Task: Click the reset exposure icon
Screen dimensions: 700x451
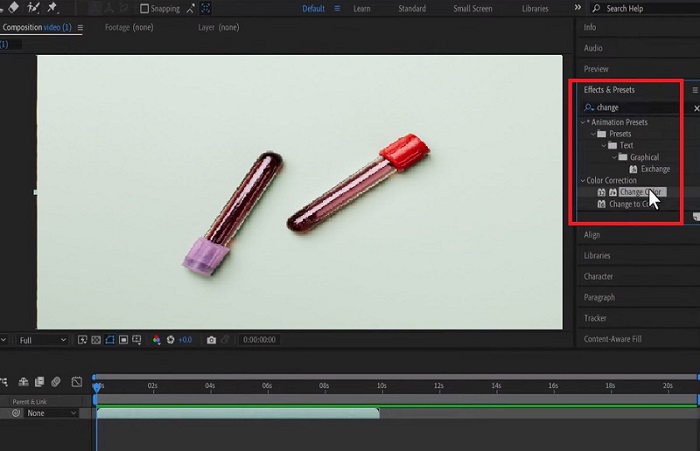Action: click(x=171, y=340)
